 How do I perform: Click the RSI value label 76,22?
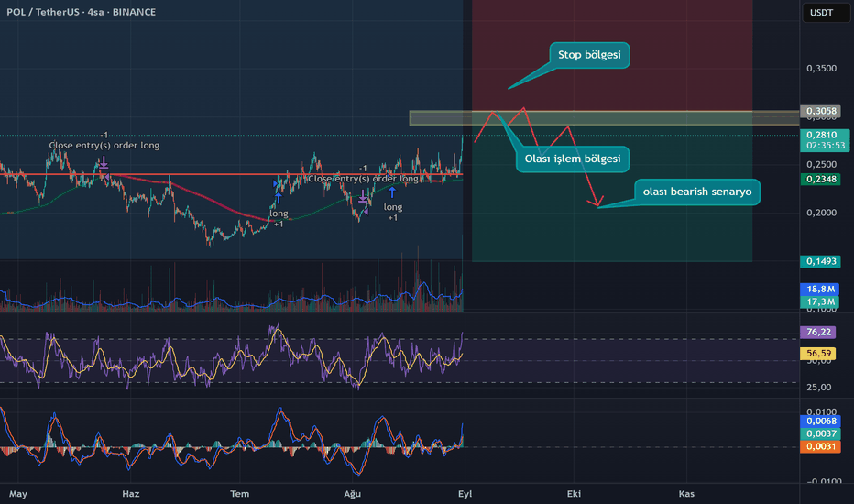click(x=818, y=333)
